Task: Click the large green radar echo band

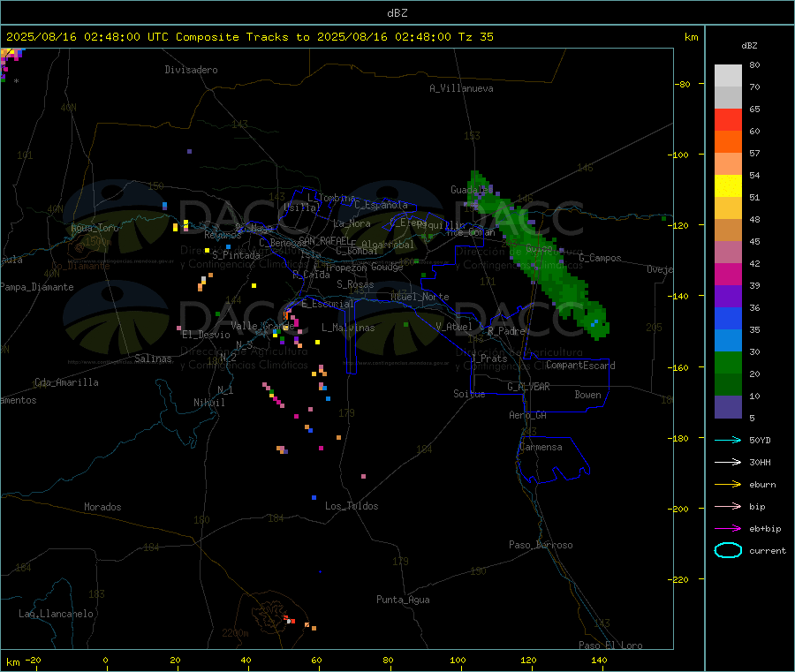Action: pyautogui.click(x=539, y=256)
